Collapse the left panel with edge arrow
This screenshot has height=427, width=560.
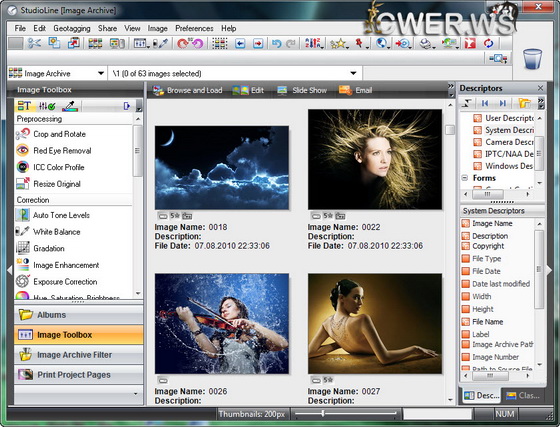point(10,270)
